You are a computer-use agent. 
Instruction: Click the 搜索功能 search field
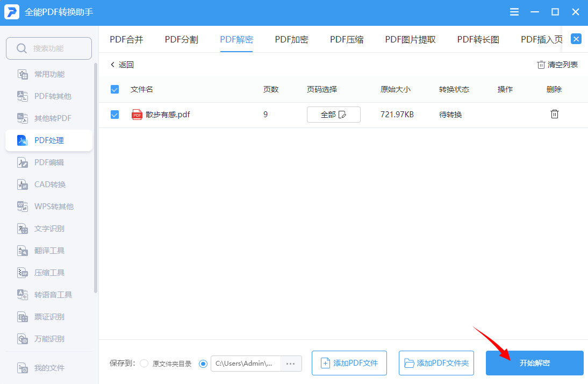click(49, 48)
